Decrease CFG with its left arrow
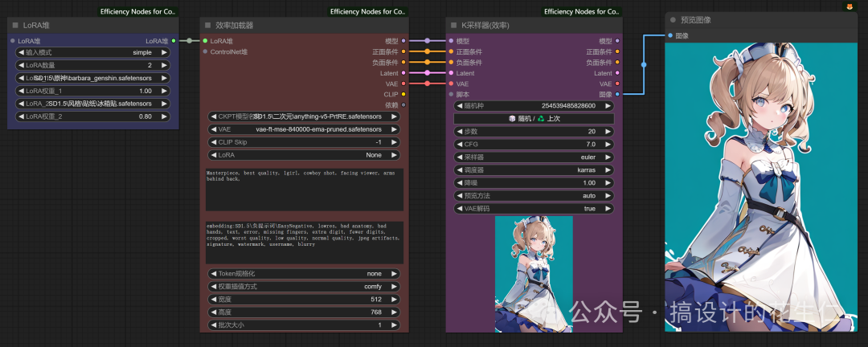 tap(459, 145)
